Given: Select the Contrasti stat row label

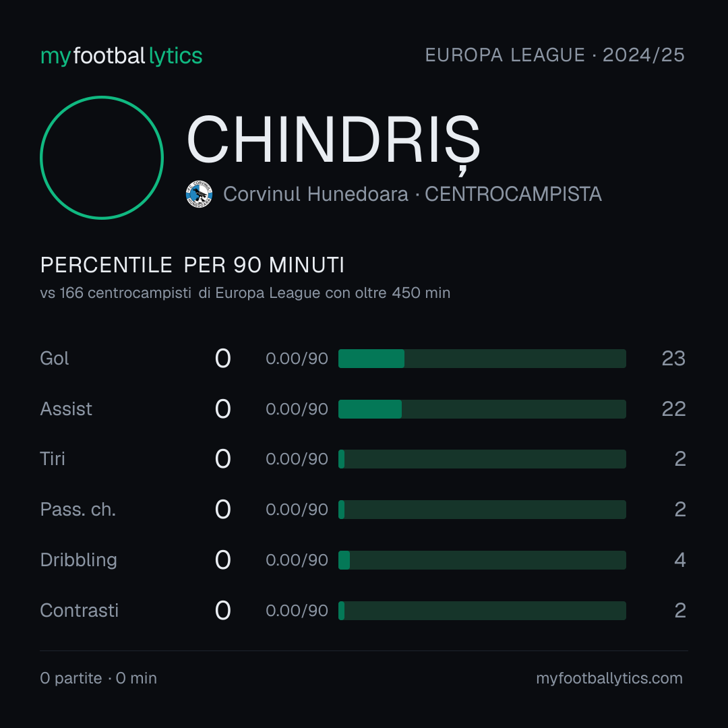Looking at the screenshot, I should [80, 611].
